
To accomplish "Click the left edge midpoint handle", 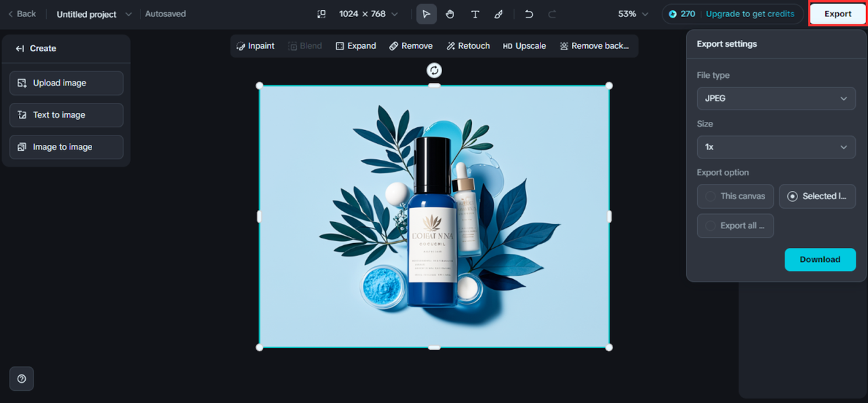I will click(x=259, y=217).
